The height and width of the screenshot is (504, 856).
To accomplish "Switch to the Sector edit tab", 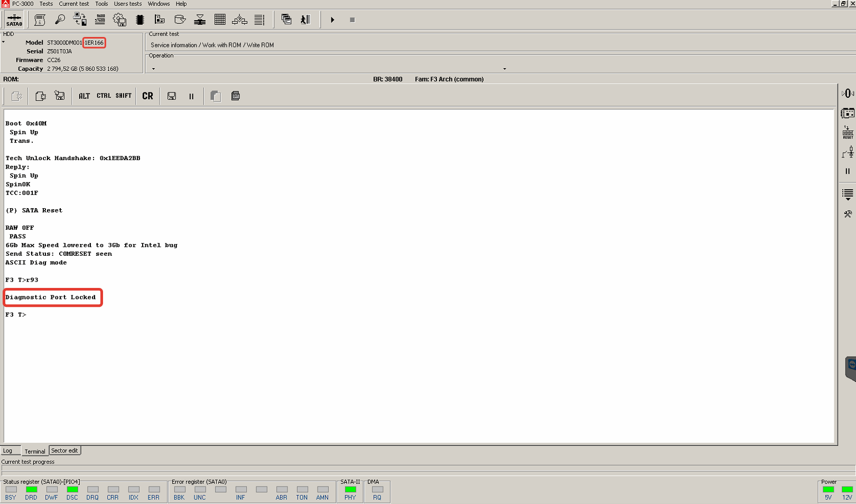I will (64, 451).
